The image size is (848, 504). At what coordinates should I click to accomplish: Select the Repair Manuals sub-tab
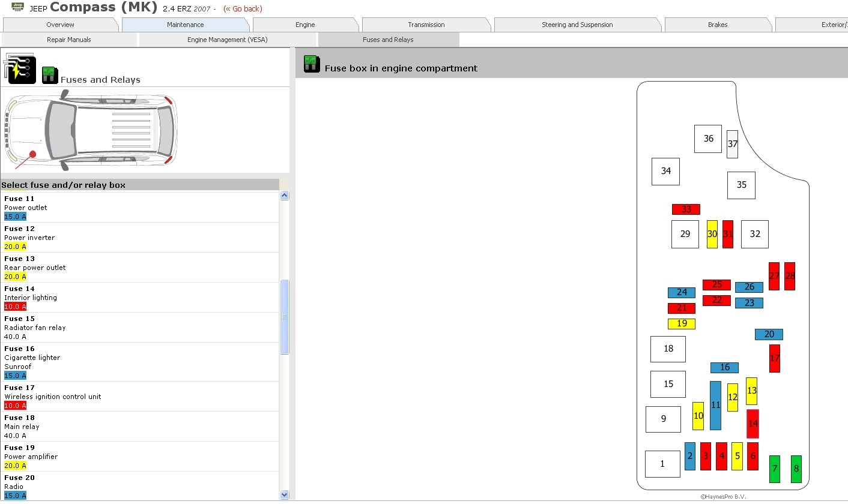69,40
